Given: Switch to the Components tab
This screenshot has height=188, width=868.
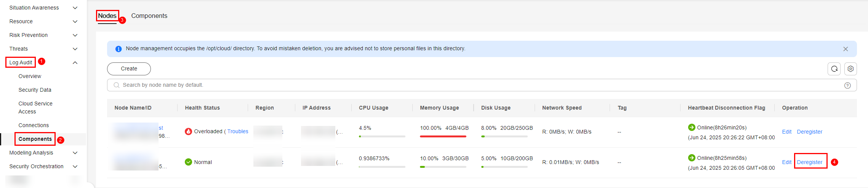Looking at the screenshot, I should point(149,16).
